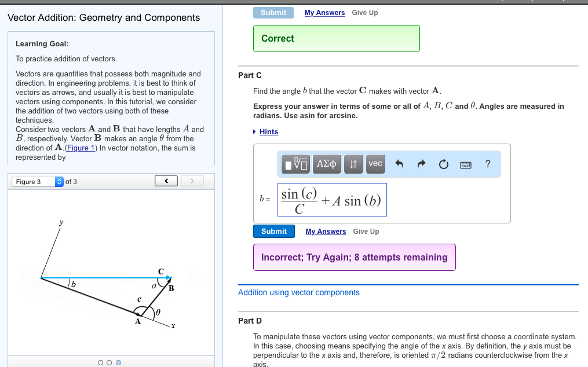Give Up on Part C
The height and width of the screenshot is (367, 588).
366,231
